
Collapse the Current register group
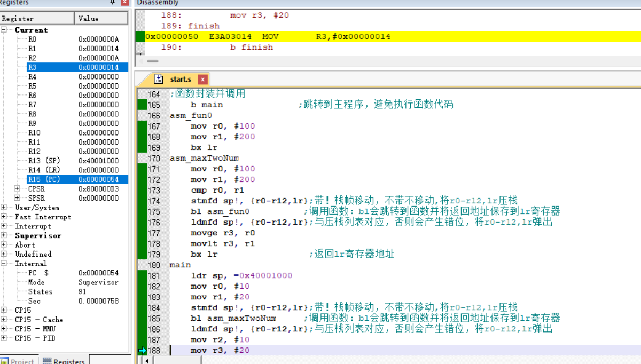point(4,30)
